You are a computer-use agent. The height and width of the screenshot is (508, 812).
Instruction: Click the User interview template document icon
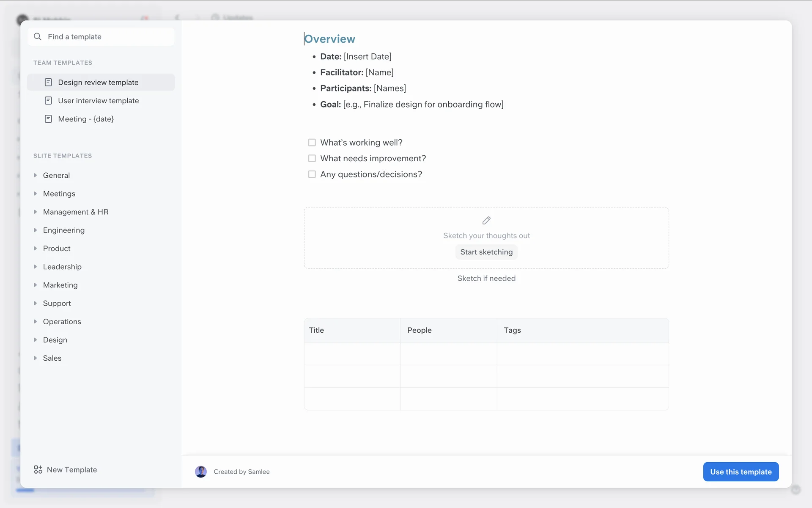(x=49, y=101)
